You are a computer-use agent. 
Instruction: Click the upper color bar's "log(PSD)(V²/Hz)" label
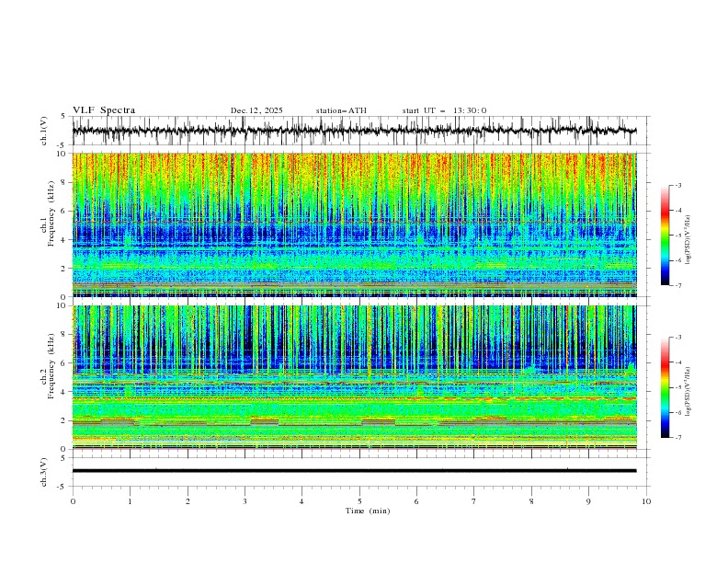coord(688,239)
